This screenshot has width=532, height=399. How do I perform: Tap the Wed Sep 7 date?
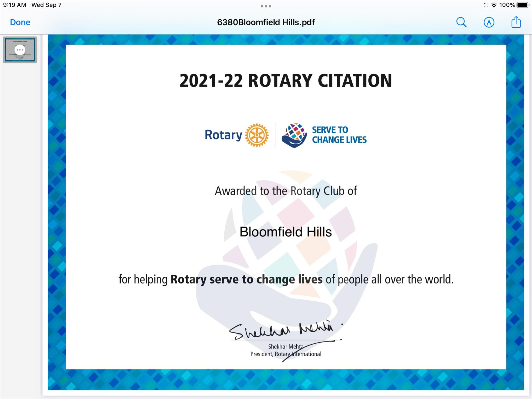pyautogui.click(x=46, y=5)
